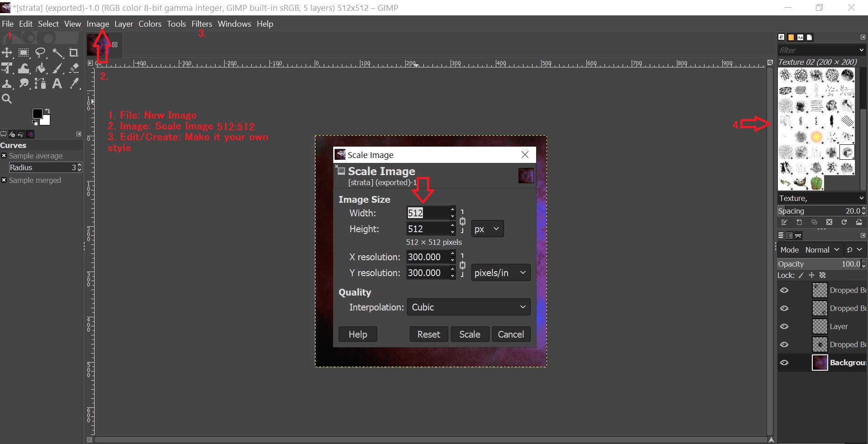Switch to the Fonts tab
The height and width of the screenshot is (444, 868).
pos(800,37)
